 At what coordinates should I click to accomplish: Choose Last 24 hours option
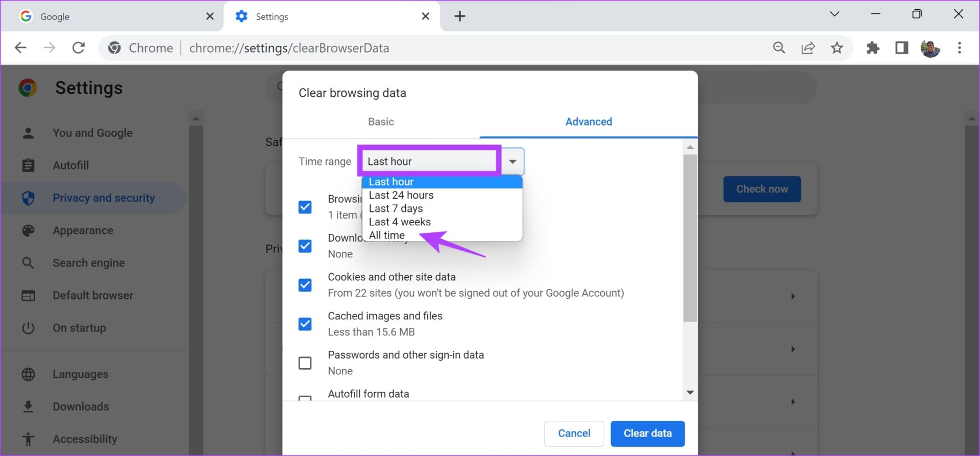coord(401,195)
